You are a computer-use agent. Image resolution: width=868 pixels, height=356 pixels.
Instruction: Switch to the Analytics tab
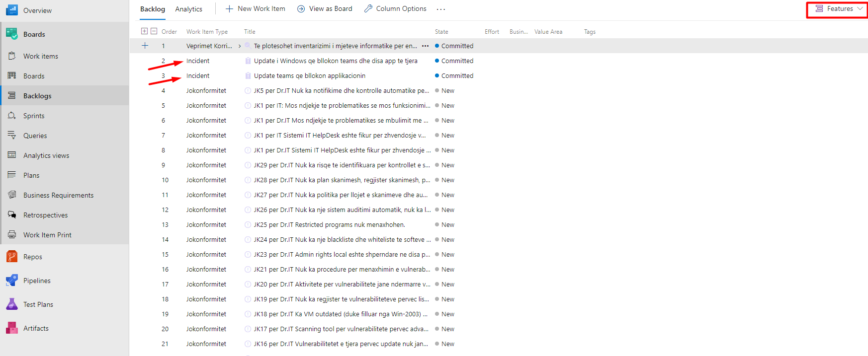[189, 9]
